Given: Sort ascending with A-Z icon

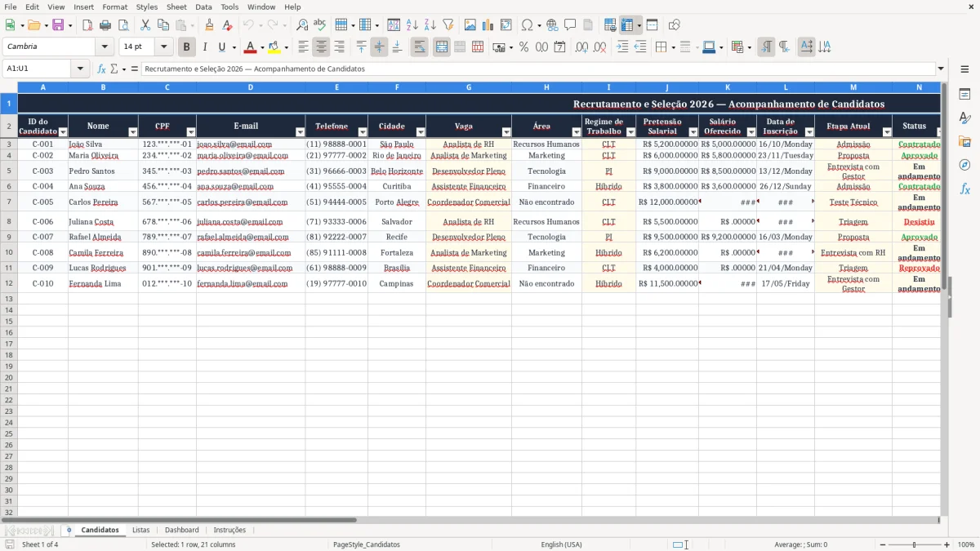Looking at the screenshot, I should point(412,25).
